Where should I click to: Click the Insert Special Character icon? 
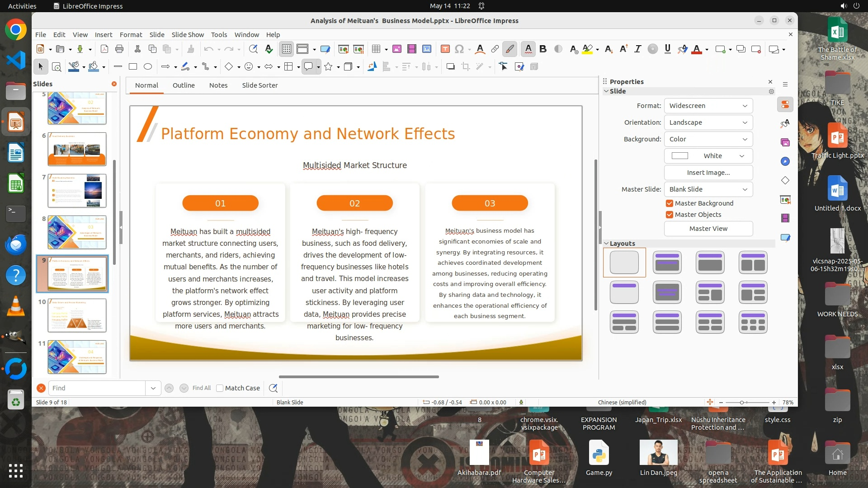click(x=459, y=49)
